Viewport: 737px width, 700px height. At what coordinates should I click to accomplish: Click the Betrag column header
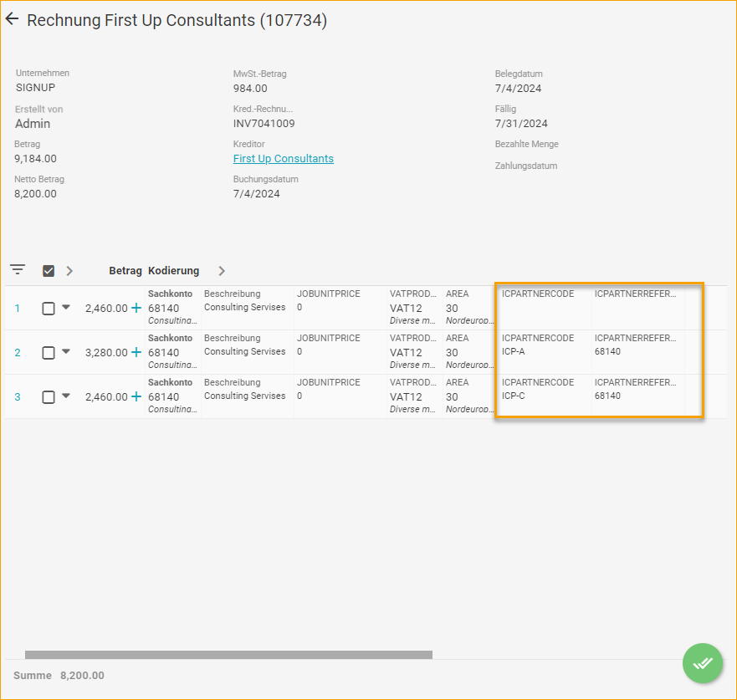tap(125, 270)
